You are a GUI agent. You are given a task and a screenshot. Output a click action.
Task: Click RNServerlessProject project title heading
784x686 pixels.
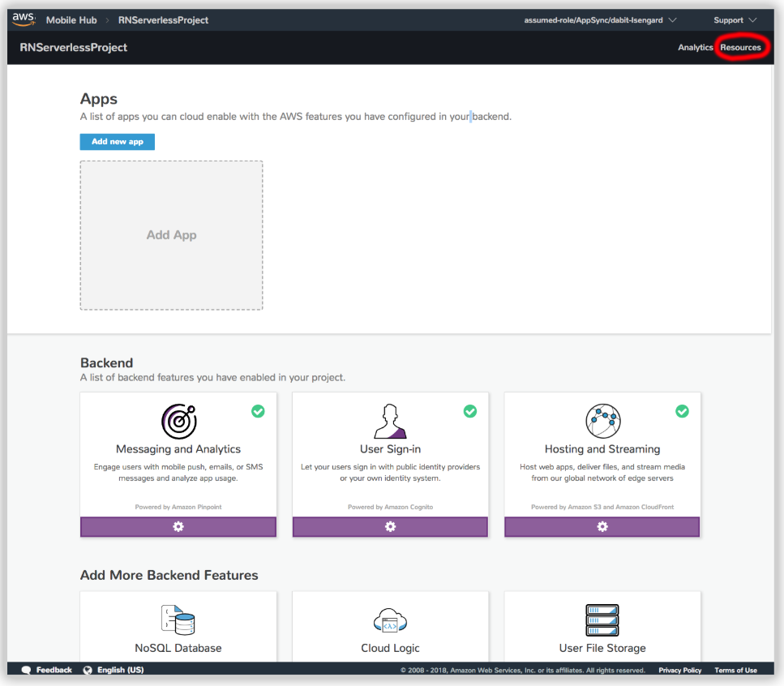(74, 48)
